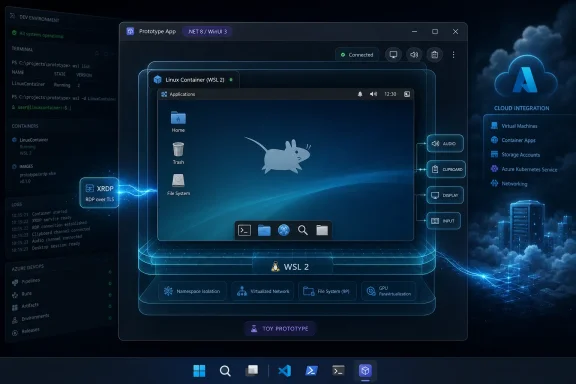
Task: Open Pipelines under Azure DevOps
Action: [x=26, y=281]
